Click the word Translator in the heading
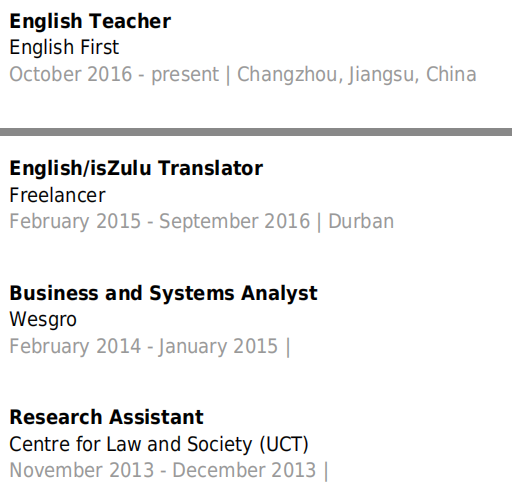512x493 pixels. pos(210,168)
